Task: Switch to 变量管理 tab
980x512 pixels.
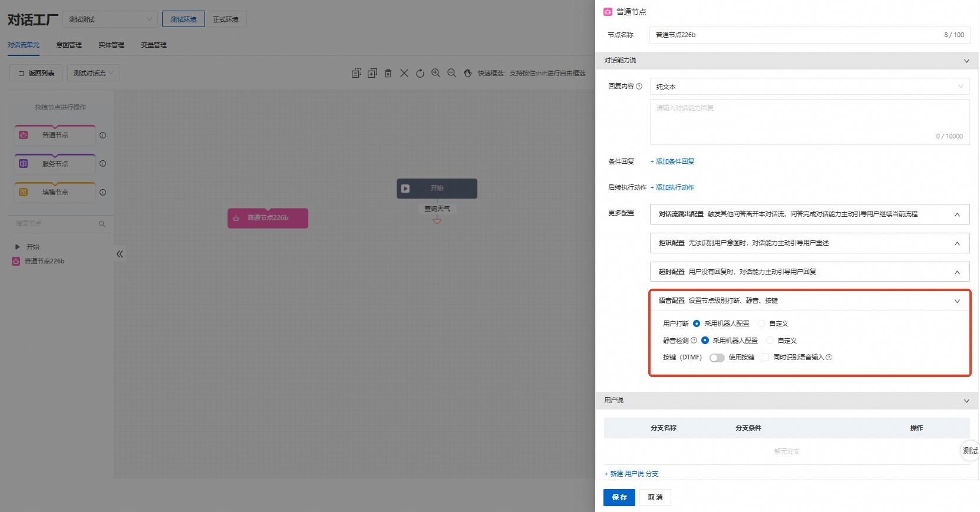Action: [x=154, y=45]
